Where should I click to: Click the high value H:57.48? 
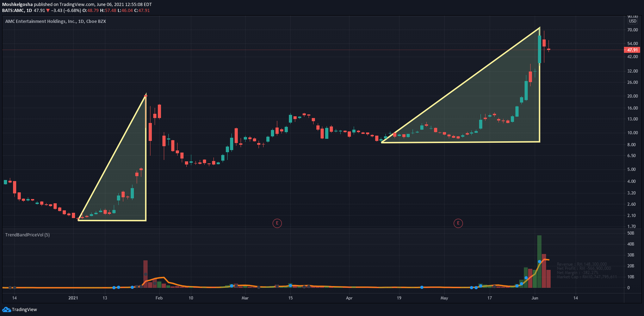(108, 11)
